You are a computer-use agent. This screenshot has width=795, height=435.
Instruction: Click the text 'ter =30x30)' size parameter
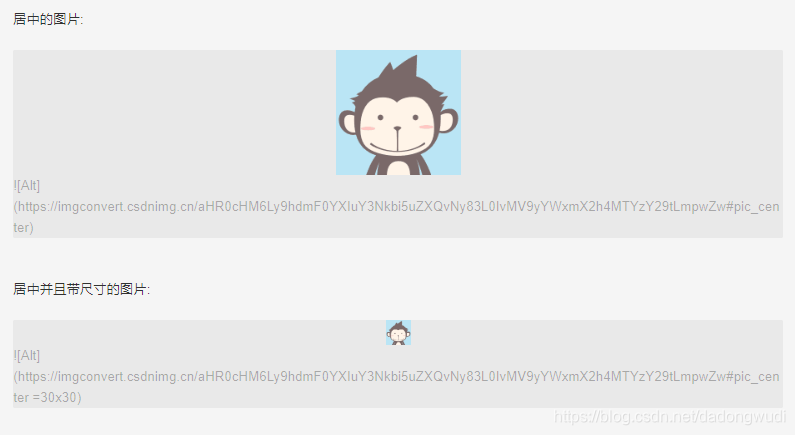point(47,397)
